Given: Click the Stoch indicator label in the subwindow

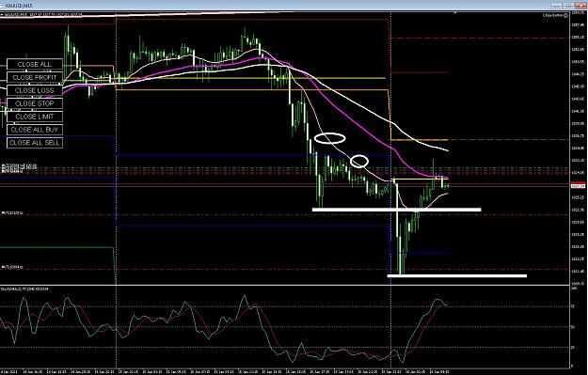Looking at the screenshot, I should (24, 289).
